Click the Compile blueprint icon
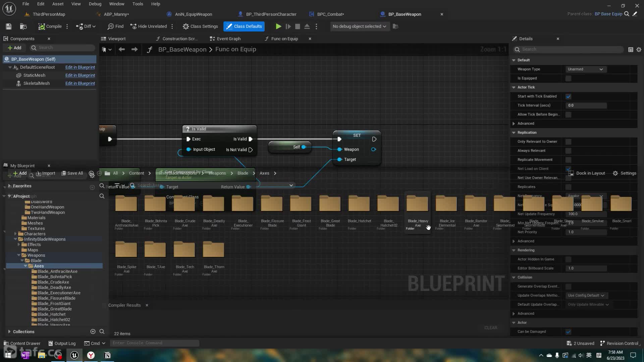 point(42,26)
